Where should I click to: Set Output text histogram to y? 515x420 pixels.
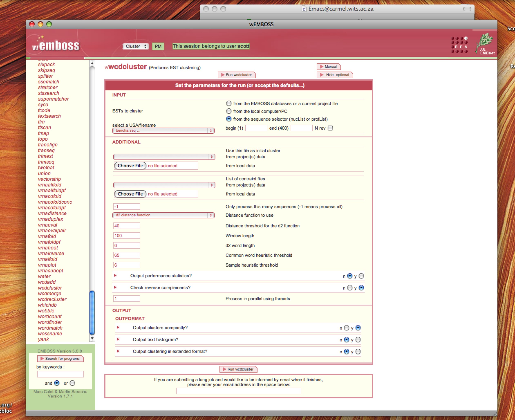(x=358, y=340)
